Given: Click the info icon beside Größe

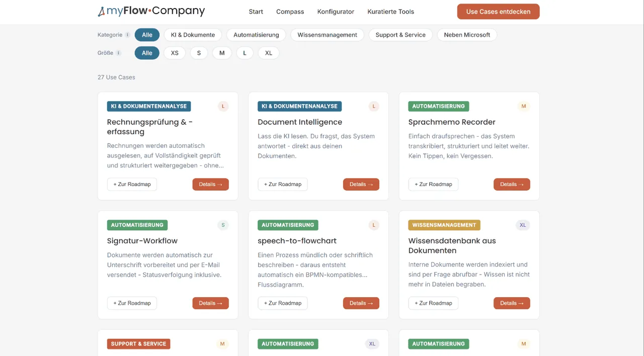Looking at the screenshot, I should tap(119, 53).
